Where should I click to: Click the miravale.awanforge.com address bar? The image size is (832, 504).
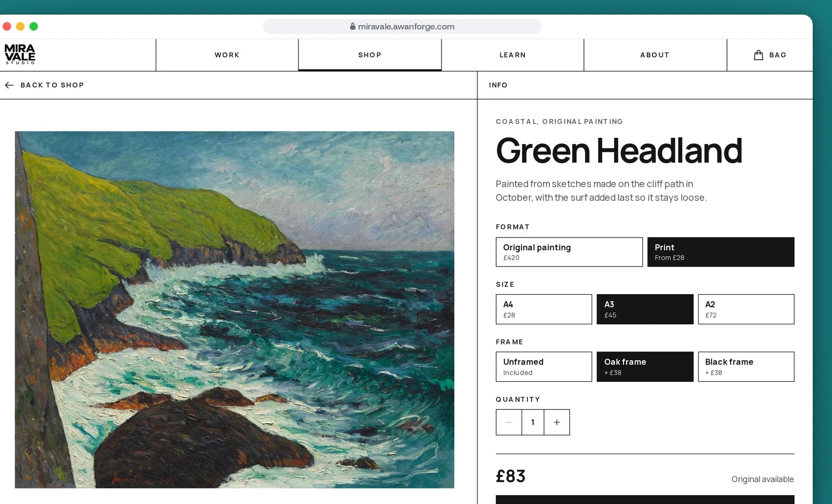[402, 26]
